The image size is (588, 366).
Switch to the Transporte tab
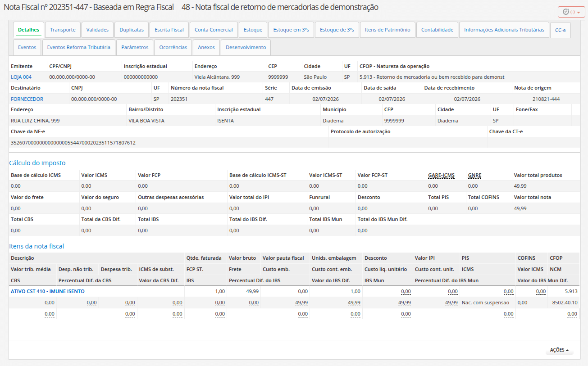pyautogui.click(x=63, y=30)
